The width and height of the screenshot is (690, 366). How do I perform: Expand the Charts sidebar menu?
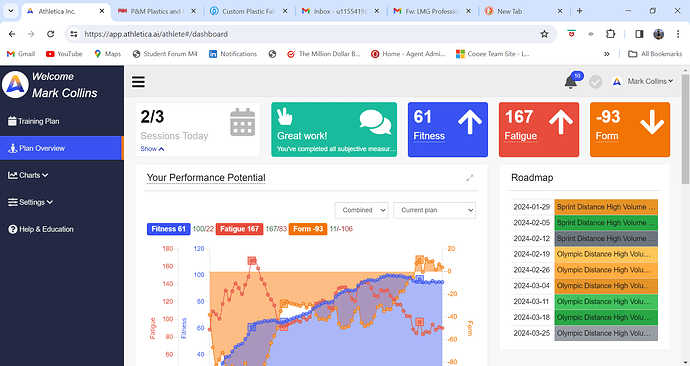(28, 175)
